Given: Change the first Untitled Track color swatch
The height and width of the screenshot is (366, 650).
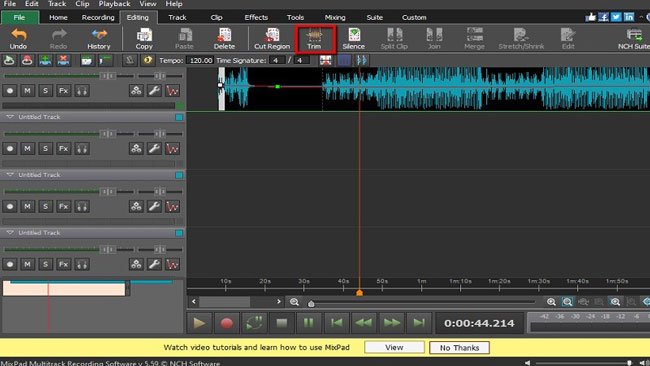Looking at the screenshot, I should click(x=179, y=117).
